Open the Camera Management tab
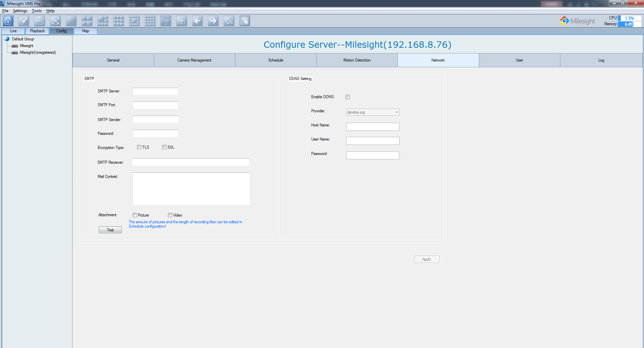644x348 pixels. [194, 60]
